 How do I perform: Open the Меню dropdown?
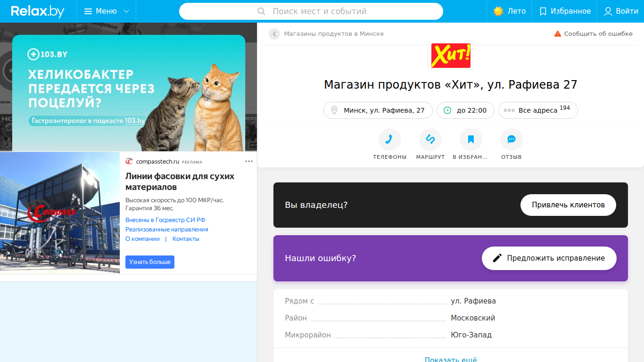(x=106, y=11)
